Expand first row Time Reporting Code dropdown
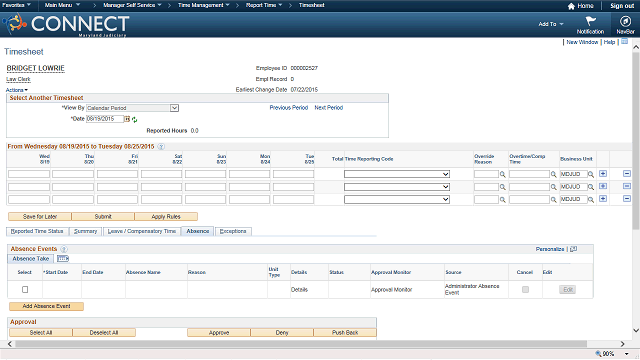Screen dimensions: 640x360 click(x=397, y=174)
